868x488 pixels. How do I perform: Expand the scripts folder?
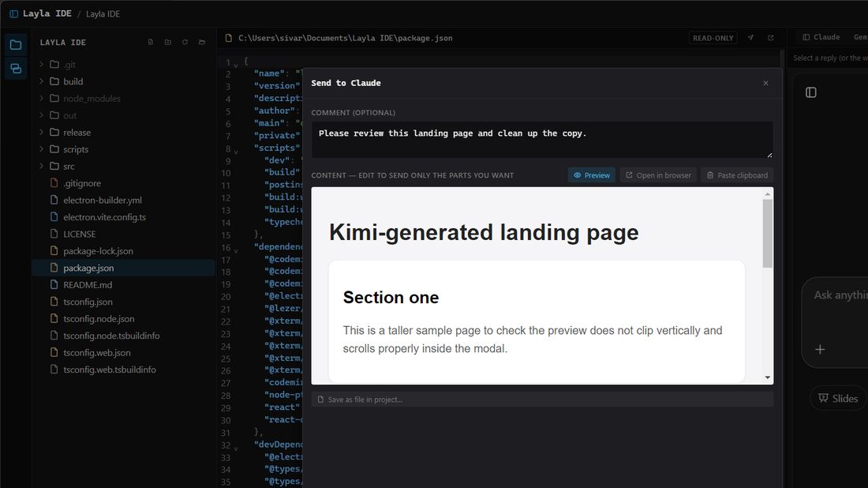pos(41,149)
